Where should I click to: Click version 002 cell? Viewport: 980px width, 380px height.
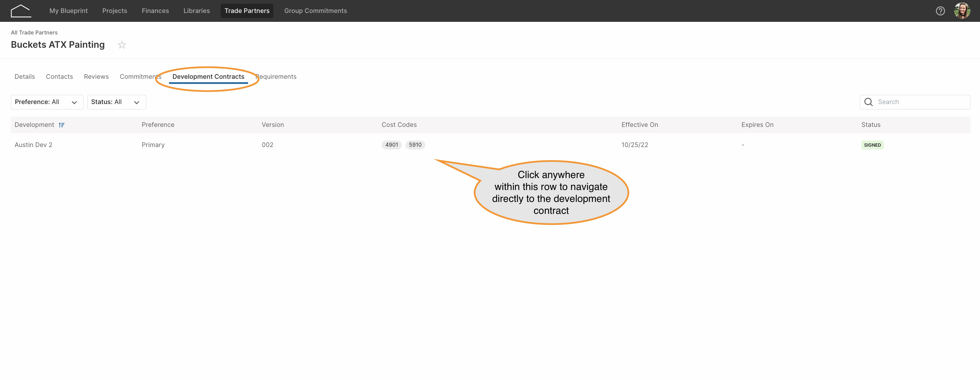point(267,145)
